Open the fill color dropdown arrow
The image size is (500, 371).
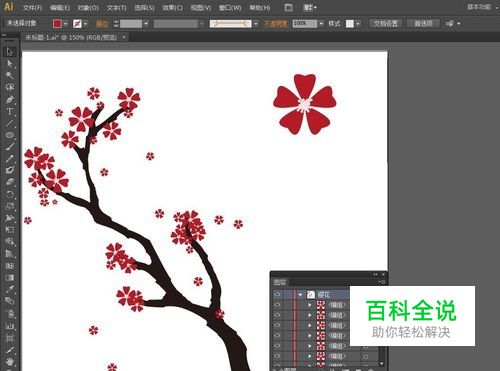point(66,24)
